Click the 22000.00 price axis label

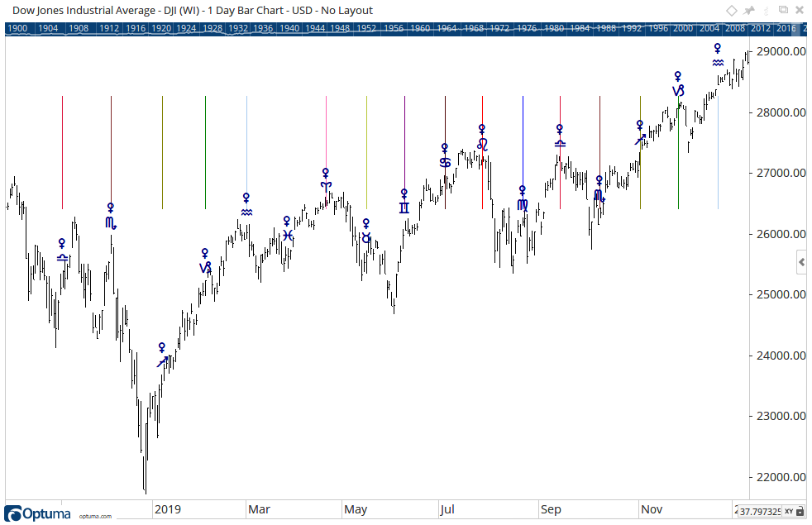[x=781, y=477]
